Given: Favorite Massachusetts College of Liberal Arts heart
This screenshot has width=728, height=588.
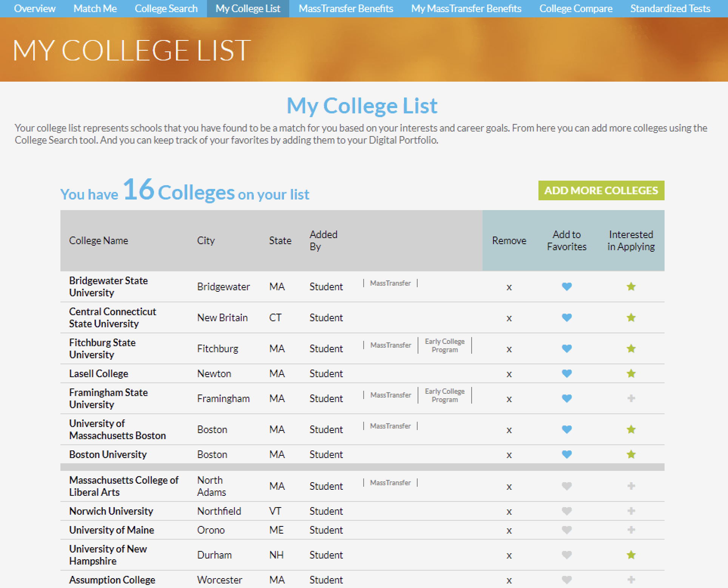Looking at the screenshot, I should [x=566, y=486].
